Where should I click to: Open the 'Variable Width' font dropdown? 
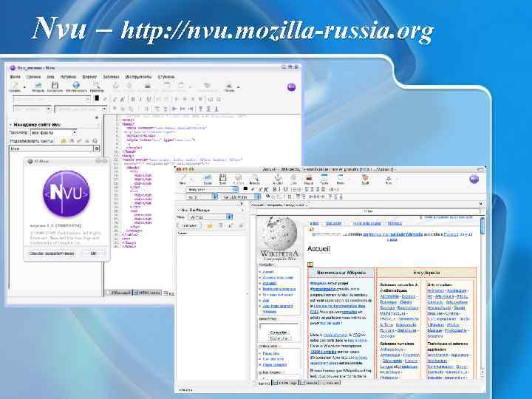click(241, 197)
